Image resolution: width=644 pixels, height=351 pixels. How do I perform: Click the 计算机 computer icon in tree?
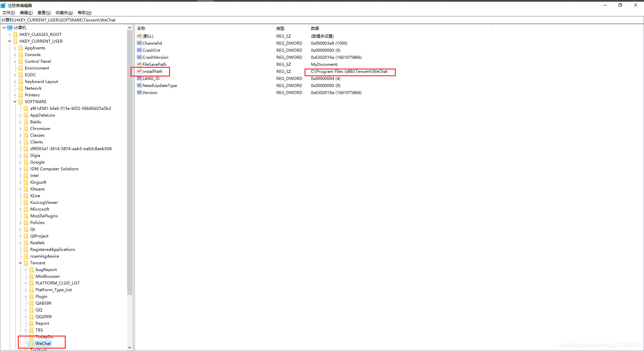click(10, 28)
